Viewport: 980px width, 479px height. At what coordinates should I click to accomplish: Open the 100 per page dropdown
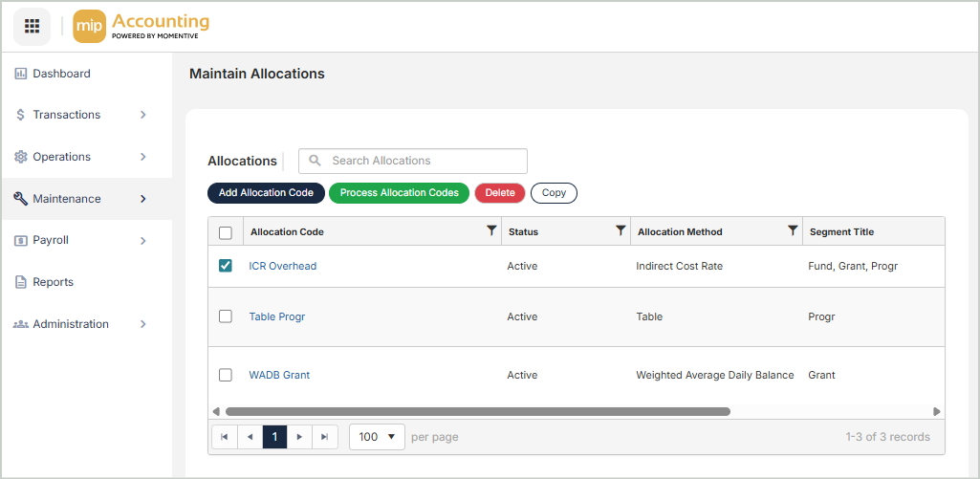377,437
